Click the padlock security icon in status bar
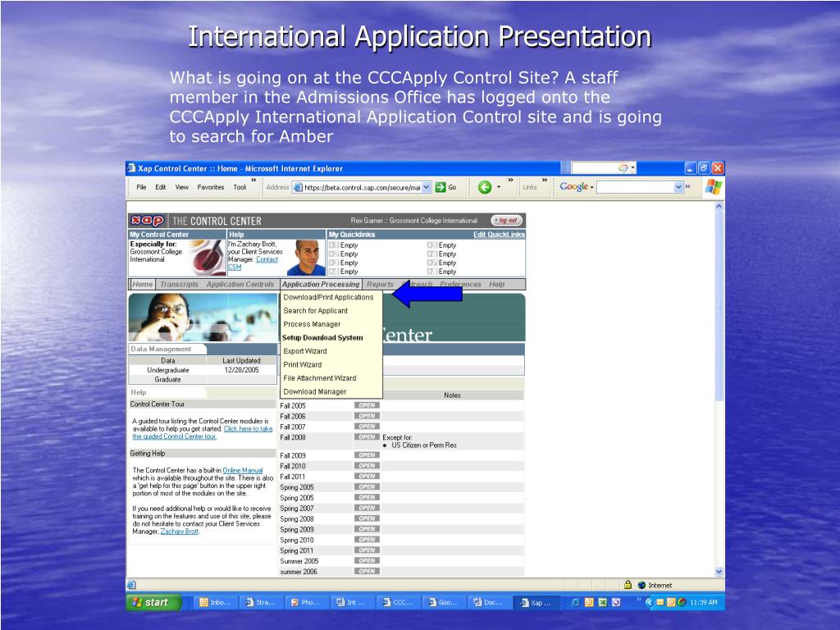Viewport: 840px width, 630px height. point(628,584)
